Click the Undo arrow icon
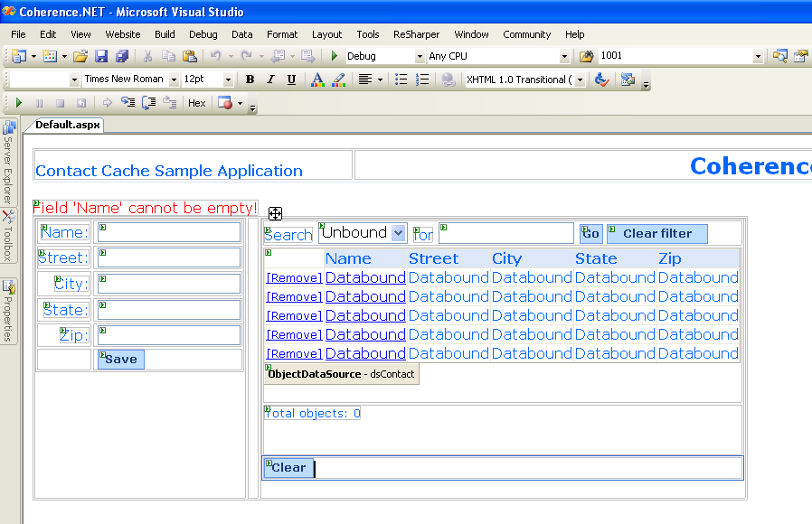This screenshot has height=524, width=812. [215, 56]
